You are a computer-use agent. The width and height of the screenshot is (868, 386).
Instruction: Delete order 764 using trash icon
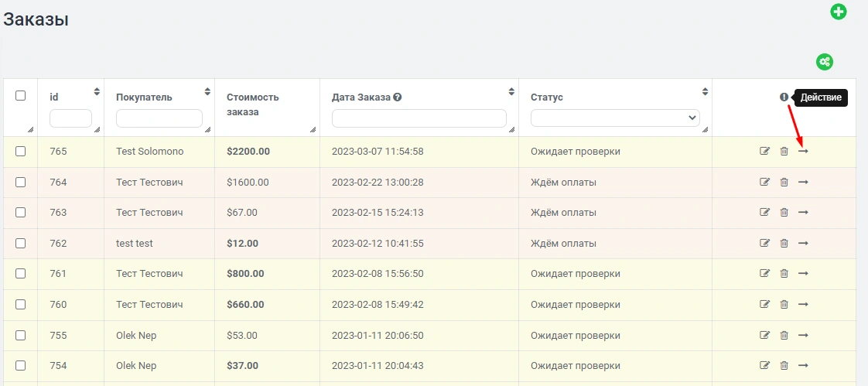point(784,182)
